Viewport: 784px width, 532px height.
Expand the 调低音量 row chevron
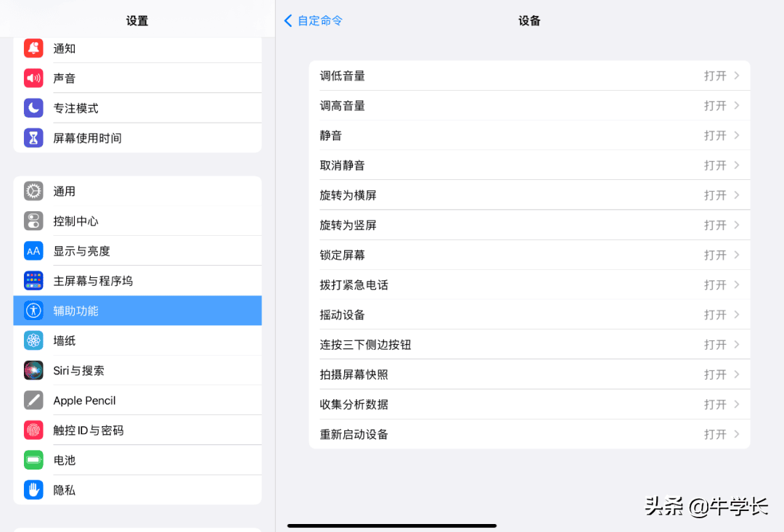(x=736, y=75)
